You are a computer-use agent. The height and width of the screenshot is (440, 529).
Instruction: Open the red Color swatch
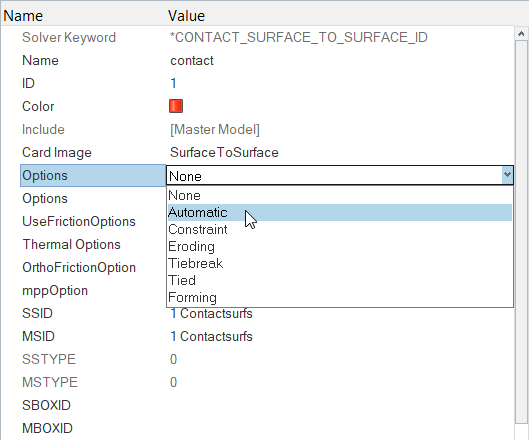(176, 106)
